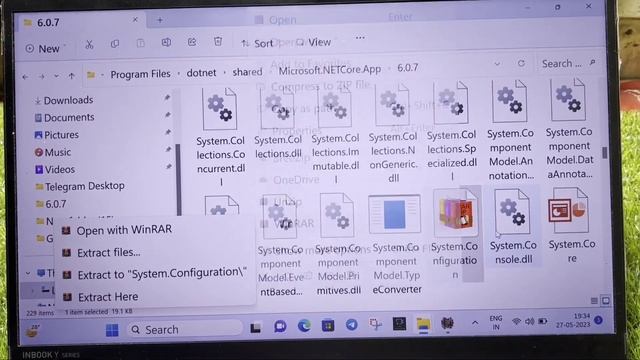Select System.ComponentModel.TypeConverter file
The image size is (640, 360).
tap(396, 244)
